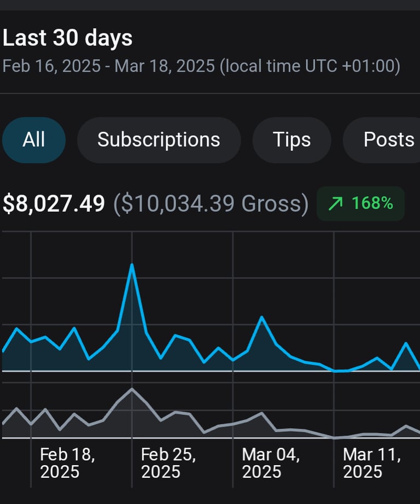Image resolution: width=420 pixels, height=504 pixels.
Task: Open the Tips earnings tab
Action: [x=291, y=140]
